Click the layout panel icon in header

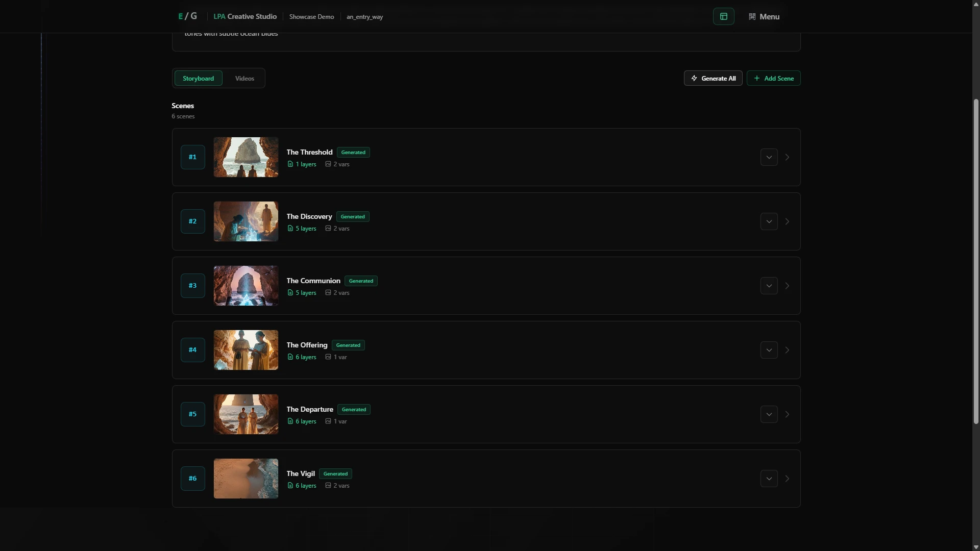[723, 16]
